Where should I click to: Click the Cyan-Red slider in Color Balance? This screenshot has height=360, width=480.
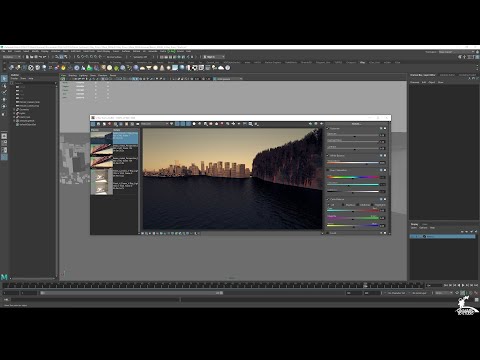coord(353,211)
